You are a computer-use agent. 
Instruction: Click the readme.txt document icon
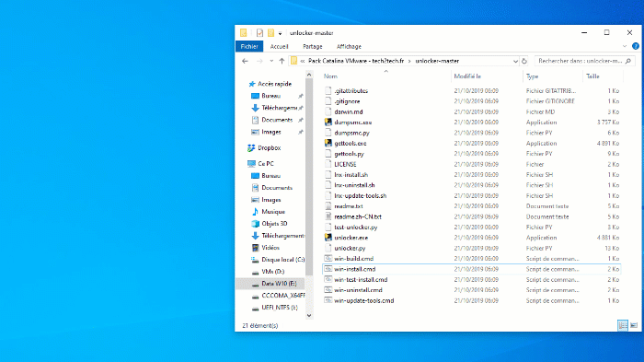coord(328,206)
